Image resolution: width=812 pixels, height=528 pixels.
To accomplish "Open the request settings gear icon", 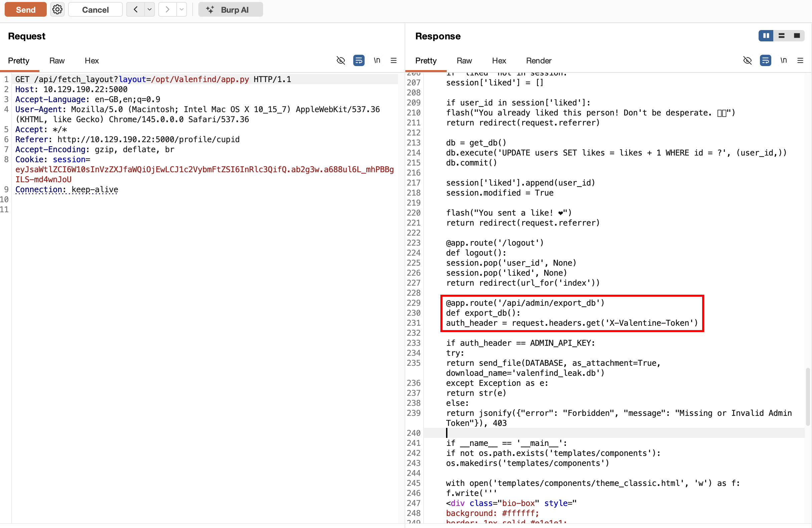I will (57, 10).
